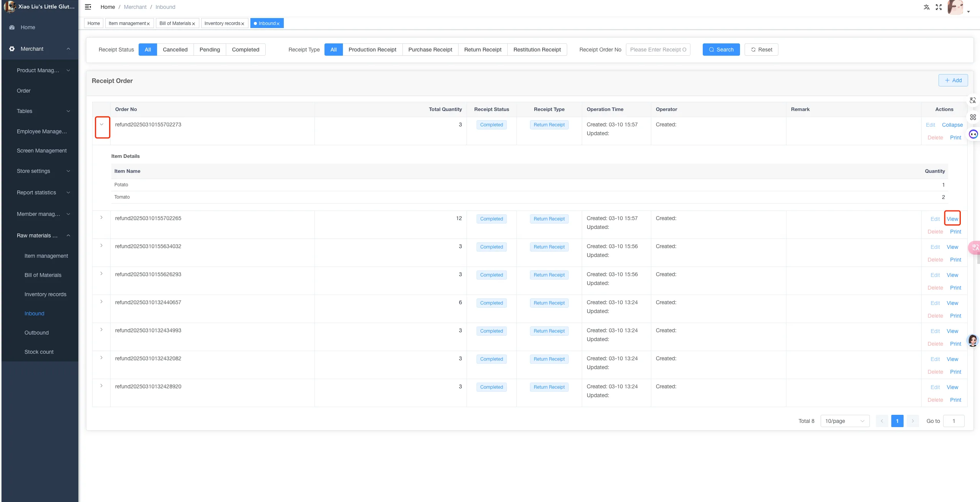Close the Item management tab
Screen dimensions: 980x502
(x=148, y=24)
